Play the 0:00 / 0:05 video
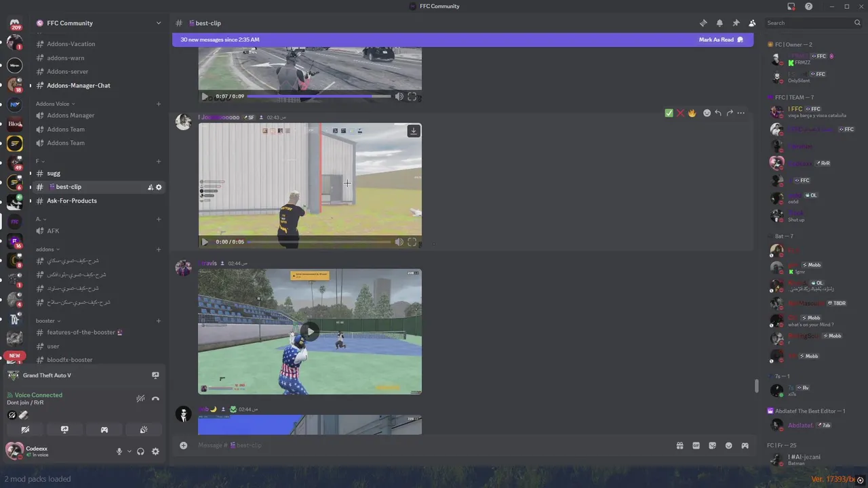 pyautogui.click(x=205, y=242)
